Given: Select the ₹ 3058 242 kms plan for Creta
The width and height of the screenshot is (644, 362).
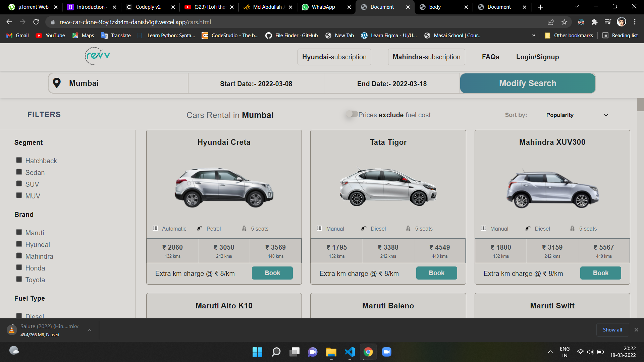Looking at the screenshot, I should coord(224,251).
